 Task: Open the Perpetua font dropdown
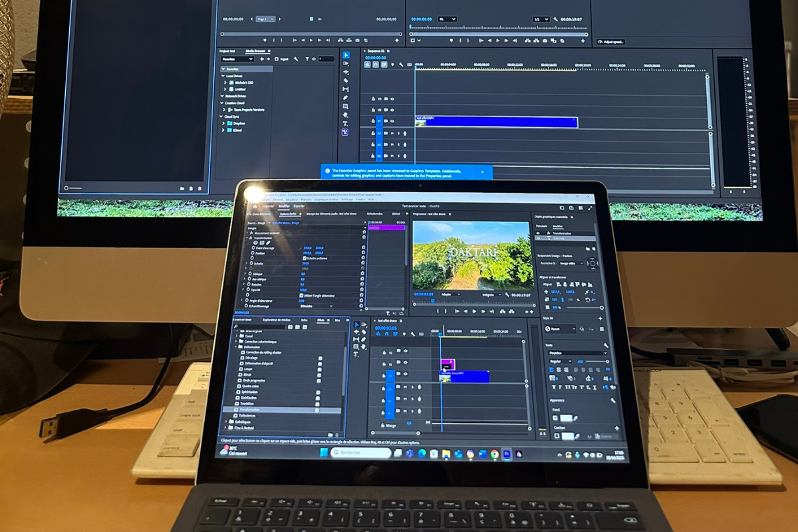tap(577, 353)
